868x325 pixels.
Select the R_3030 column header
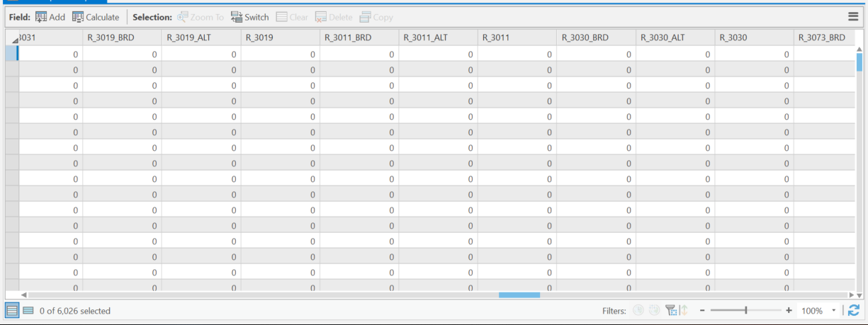click(x=755, y=38)
